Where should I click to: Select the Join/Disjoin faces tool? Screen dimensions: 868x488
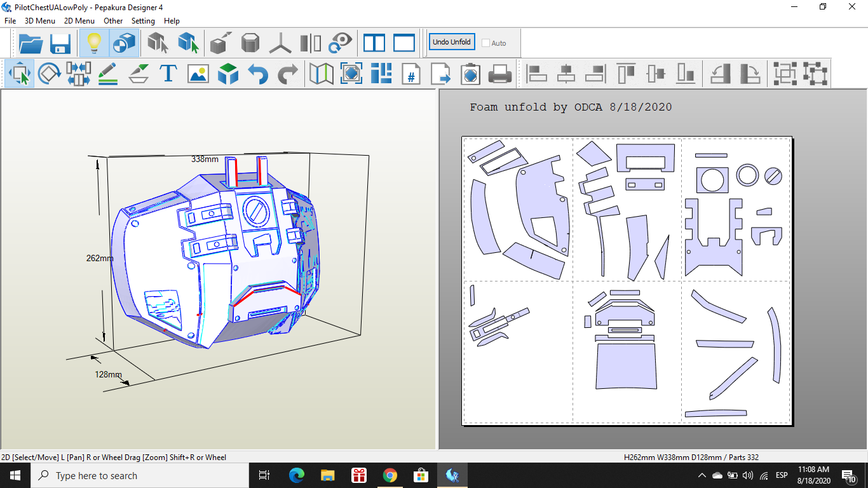pos(78,74)
